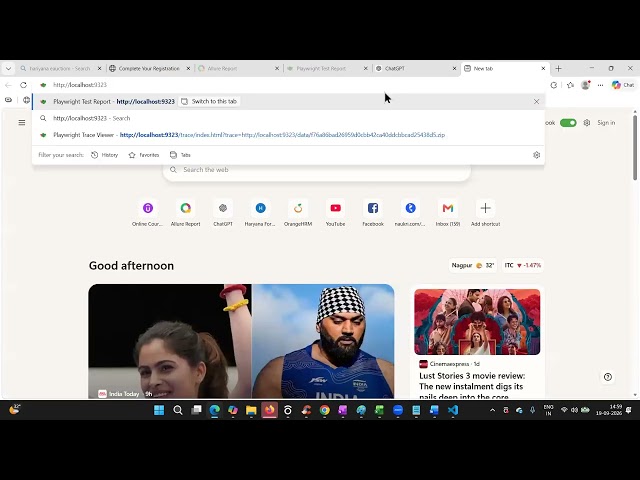Read the Lust Stories 3 movie review headline
This screenshot has height=480, width=640.
click(472, 386)
